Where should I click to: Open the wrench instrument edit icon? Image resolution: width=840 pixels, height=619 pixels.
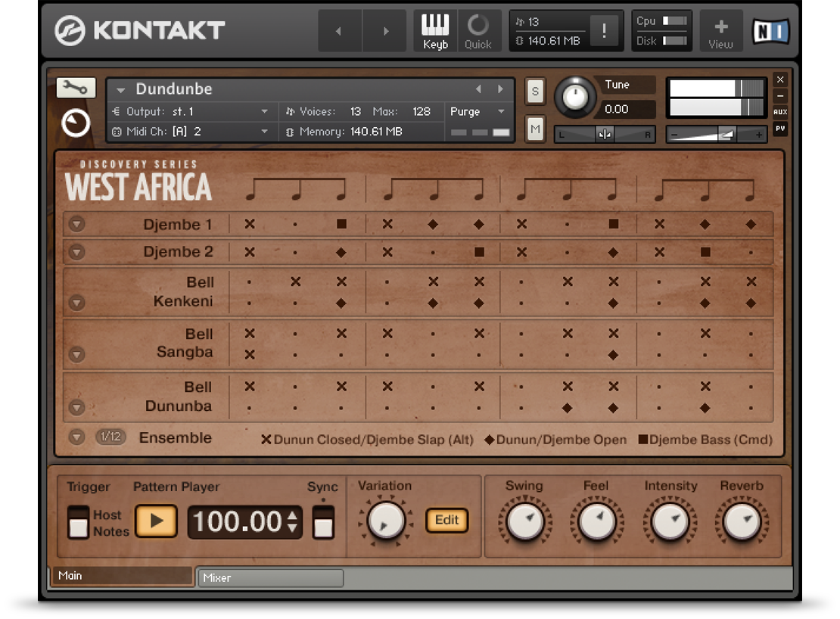point(76,88)
